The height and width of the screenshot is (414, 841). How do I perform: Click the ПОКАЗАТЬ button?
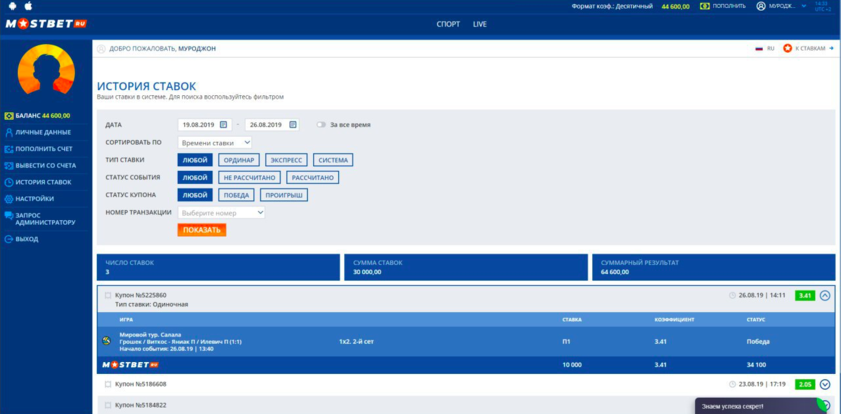click(202, 230)
